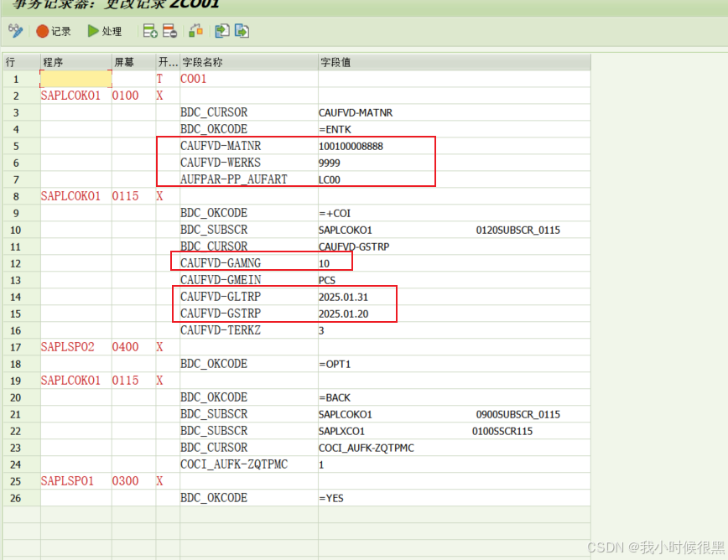Click plant value 9999
The image size is (728, 560).
329,163
